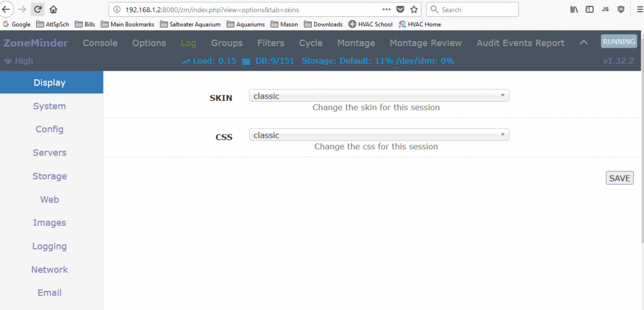The height and width of the screenshot is (310, 644).
Task: Select the System options tab
Action: [x=50, y=106]
